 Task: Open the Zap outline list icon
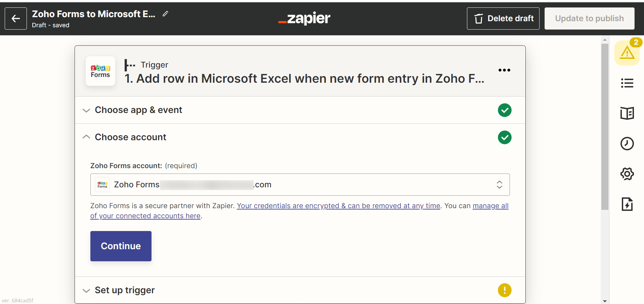627,83
